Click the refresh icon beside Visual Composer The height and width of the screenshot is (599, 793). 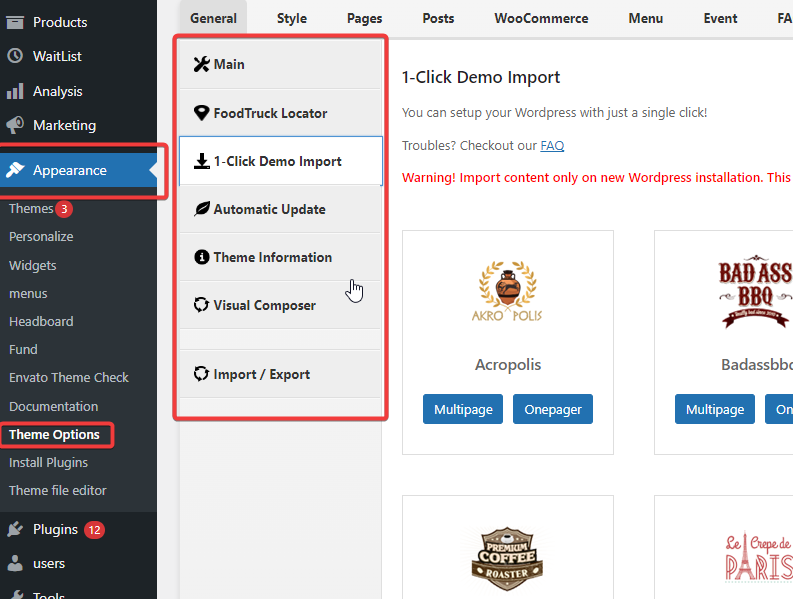[201, 305]
